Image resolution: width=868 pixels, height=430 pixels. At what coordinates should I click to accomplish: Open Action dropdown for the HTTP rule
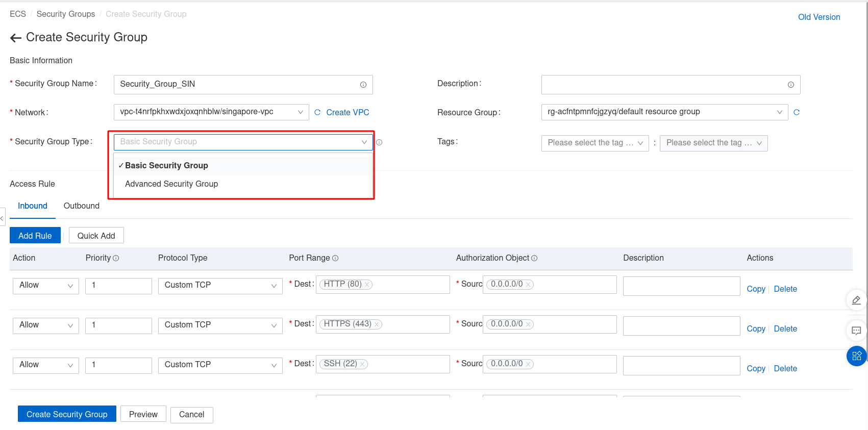coord(46,286)
